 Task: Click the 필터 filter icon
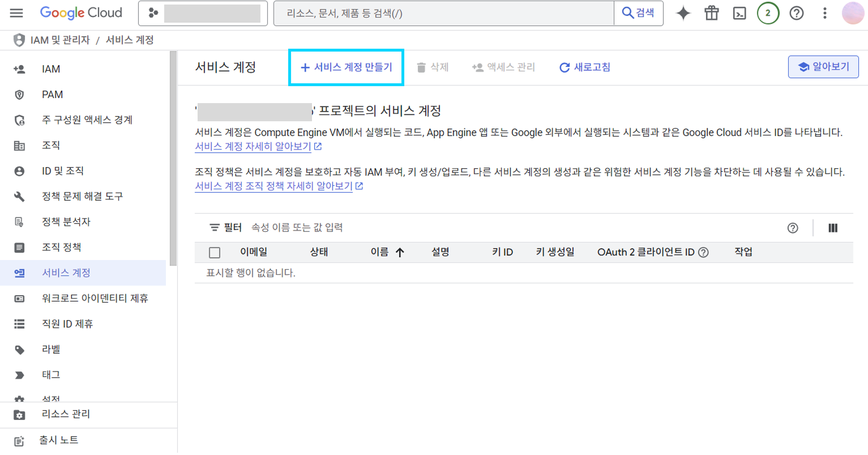215,228
